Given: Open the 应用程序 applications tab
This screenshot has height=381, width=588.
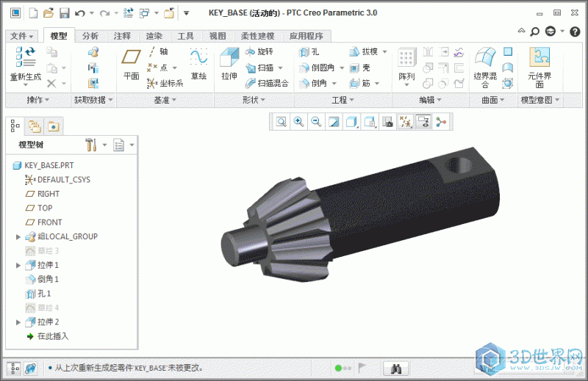Looking at the screenshot, I should click(x=306, y=36).
